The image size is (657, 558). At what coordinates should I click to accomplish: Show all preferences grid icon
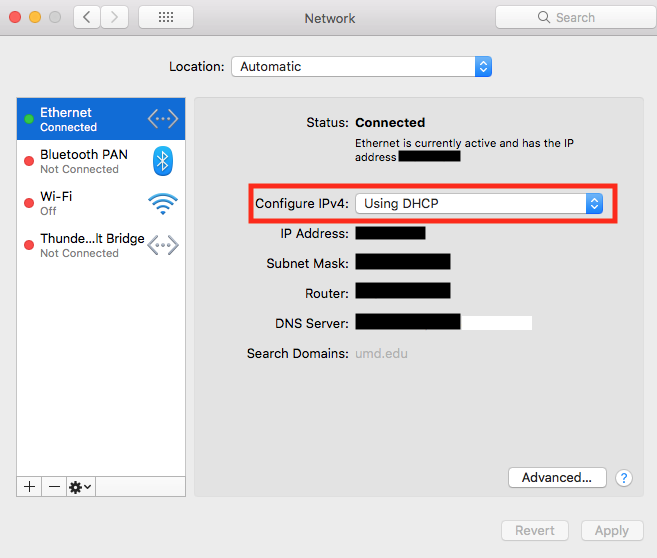165,17
